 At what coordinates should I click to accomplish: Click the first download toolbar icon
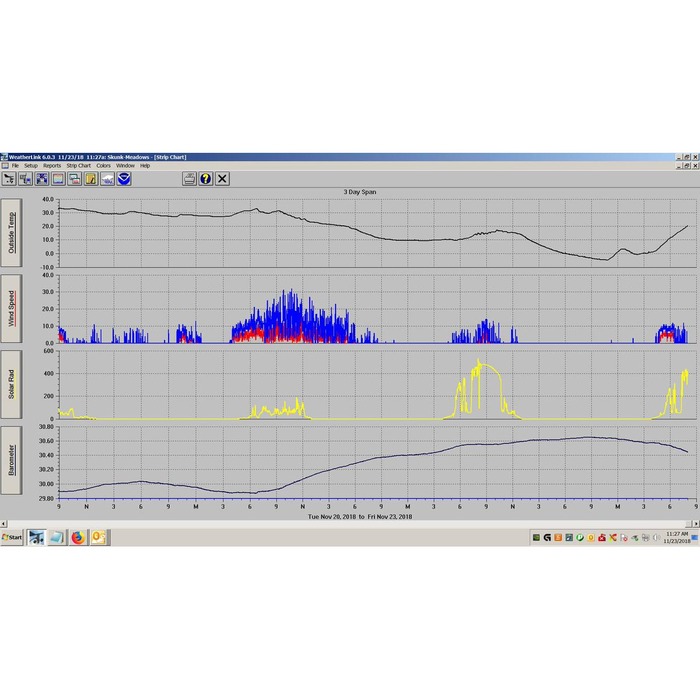tap(9, 179)
